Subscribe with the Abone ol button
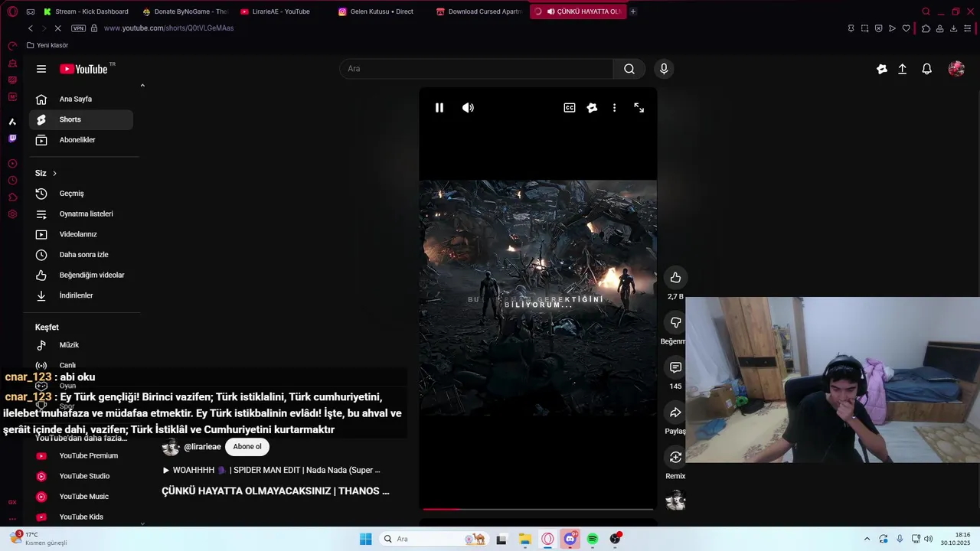 [x=247, y=447]
